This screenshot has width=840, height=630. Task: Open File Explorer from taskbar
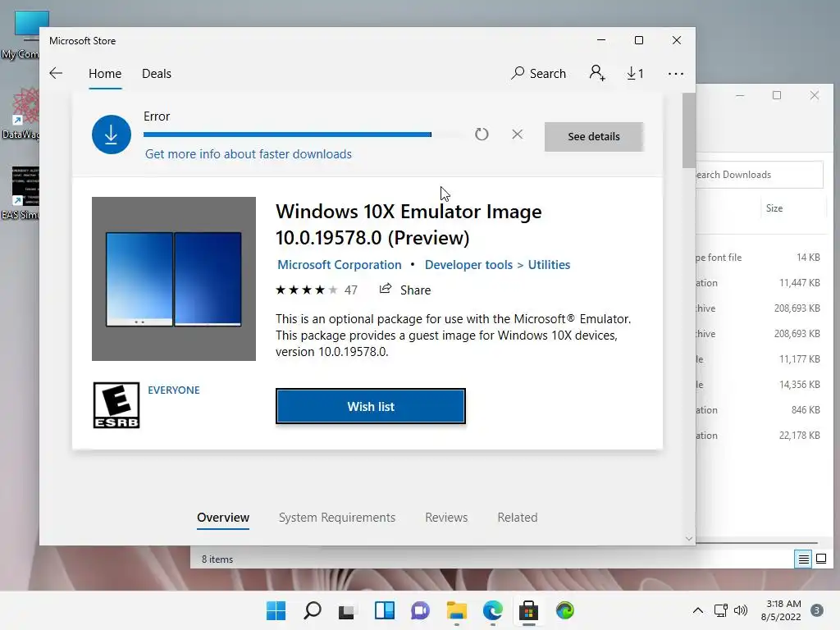[456, 610]
